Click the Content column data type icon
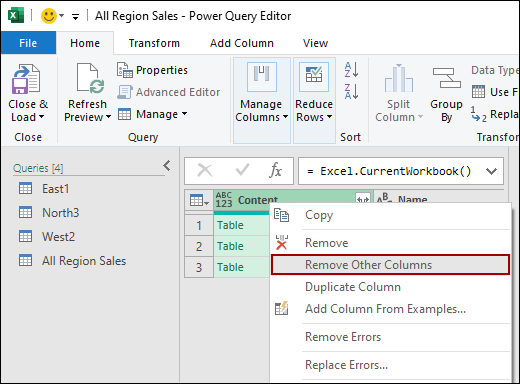The image size is (520, 384). (x=224, y=200)
